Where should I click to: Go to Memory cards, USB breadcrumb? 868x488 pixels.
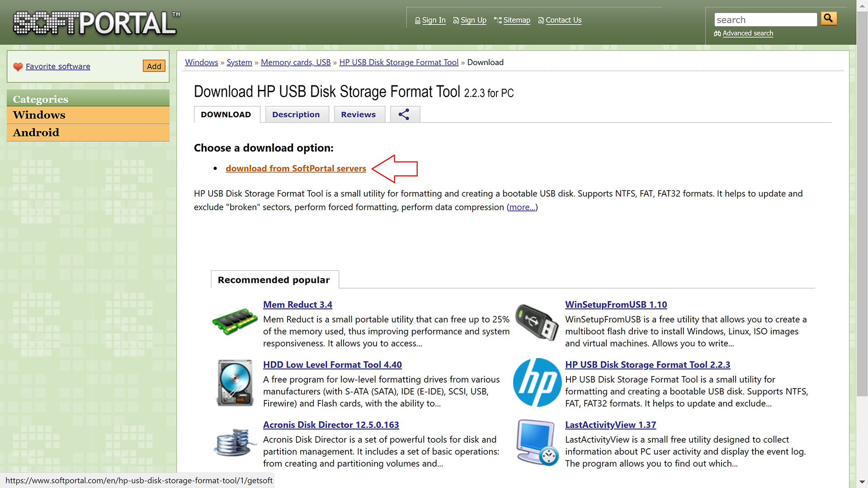pos(296,62)
